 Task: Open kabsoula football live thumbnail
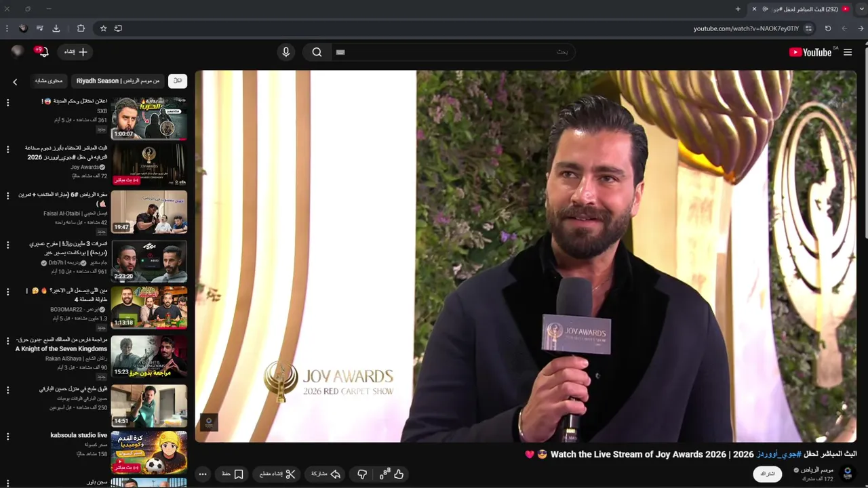pyautogui.click(x=149, y=452)
